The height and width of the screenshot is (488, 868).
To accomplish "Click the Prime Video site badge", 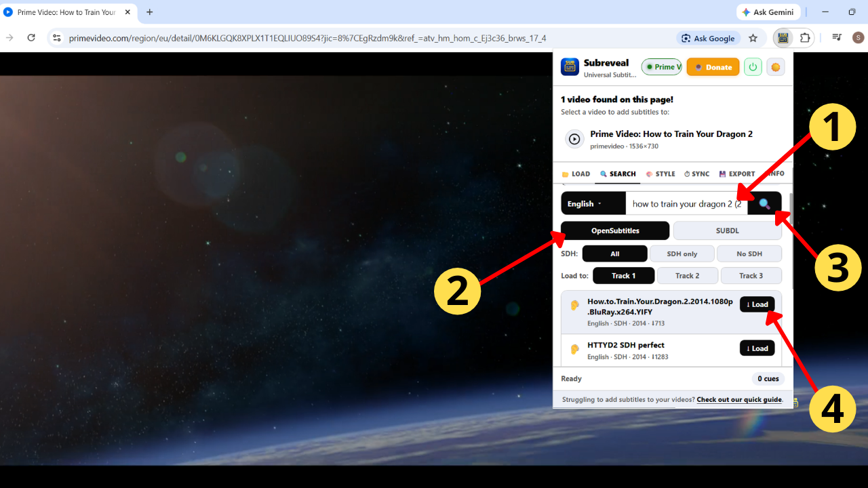I will click(661, 66).
